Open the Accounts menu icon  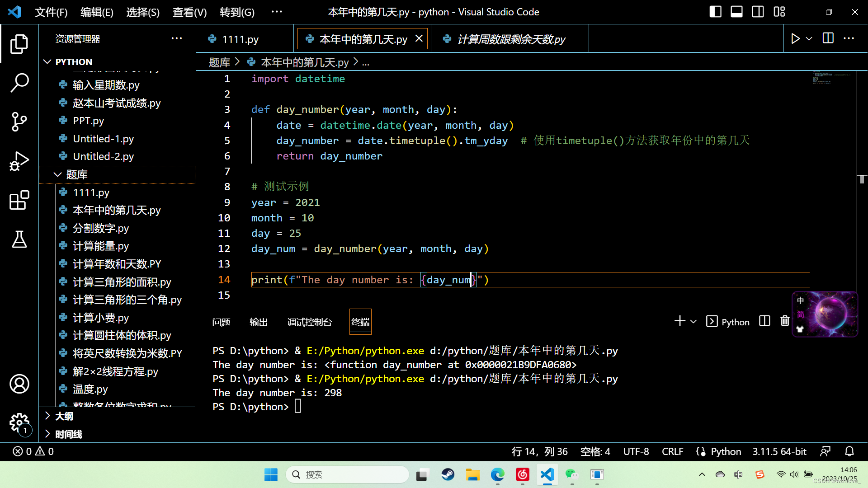tap(19, 384)
